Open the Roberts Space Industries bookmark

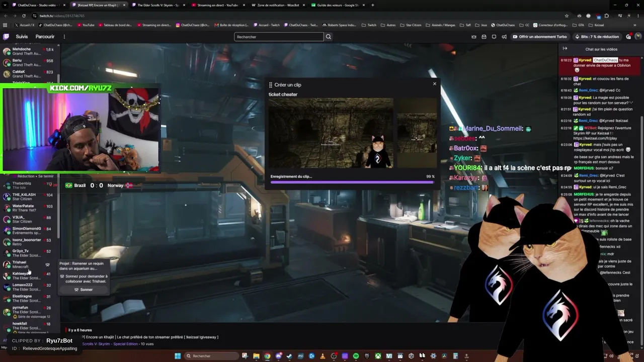[x=340, y=25]
